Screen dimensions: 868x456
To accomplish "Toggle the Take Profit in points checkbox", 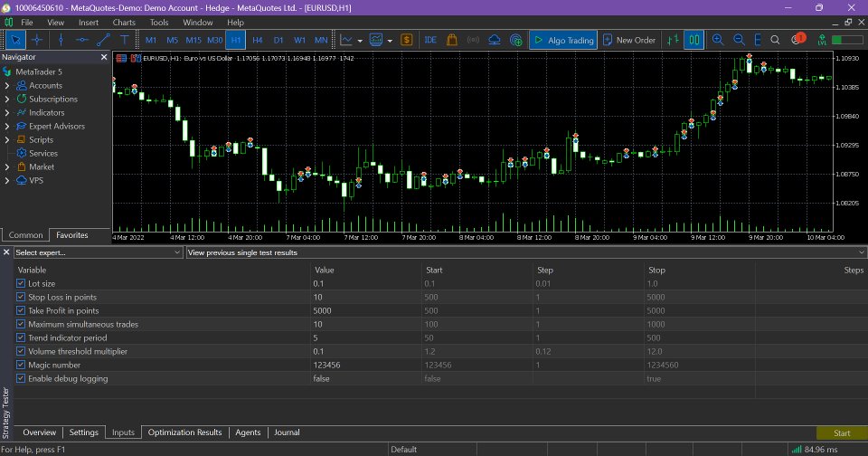I will point(21,310).
